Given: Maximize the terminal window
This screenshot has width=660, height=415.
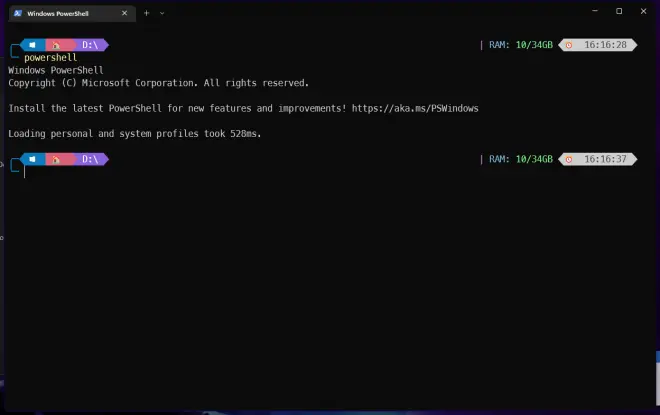Looking at the screenshot, I should click(x=619, y=11).
